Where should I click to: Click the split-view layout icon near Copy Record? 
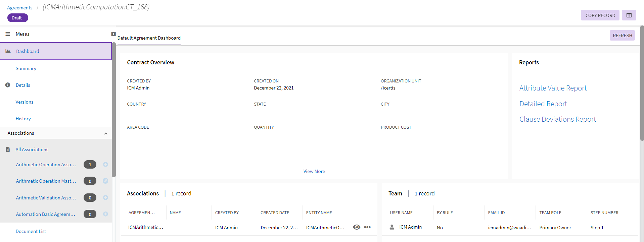coord(629,15)
